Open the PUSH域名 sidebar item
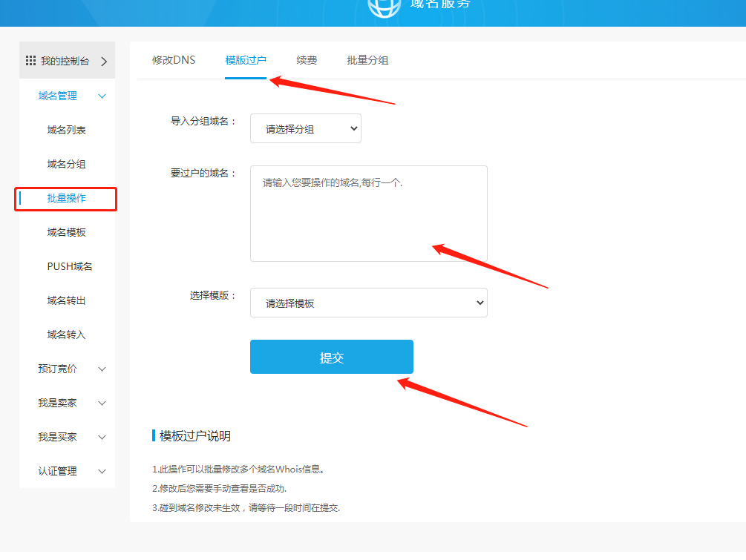Image resolution: width=746 pixels, height=560 pixels. [x=70, y=266]
